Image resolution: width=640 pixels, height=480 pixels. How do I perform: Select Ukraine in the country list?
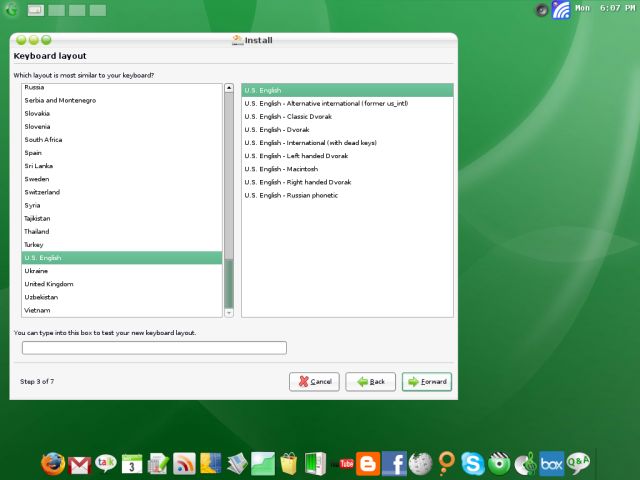[x=122, y=271]
